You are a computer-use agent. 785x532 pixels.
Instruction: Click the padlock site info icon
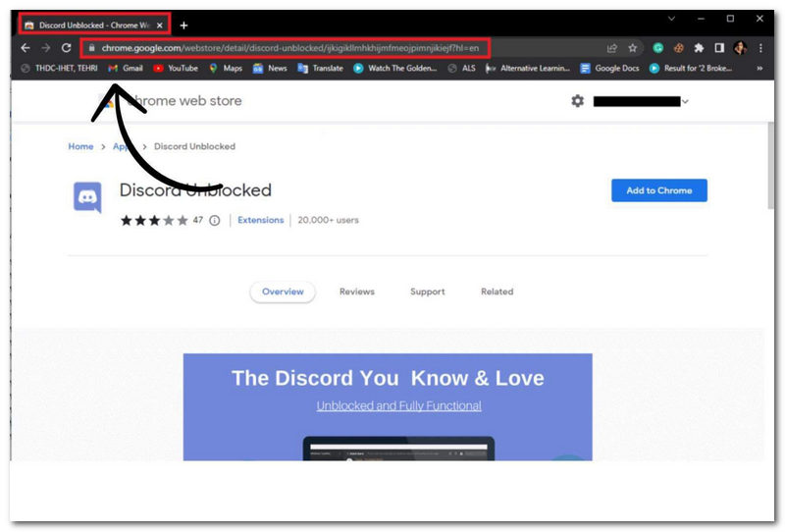pyautogui.click(x=91, y=48)
